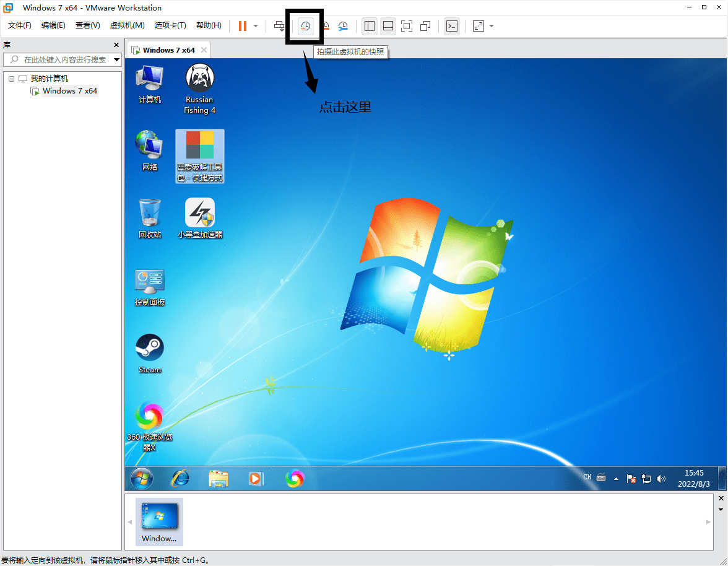
Task: Open 360 browser from the guest taskbar
Action: click(x=295, y=479)
